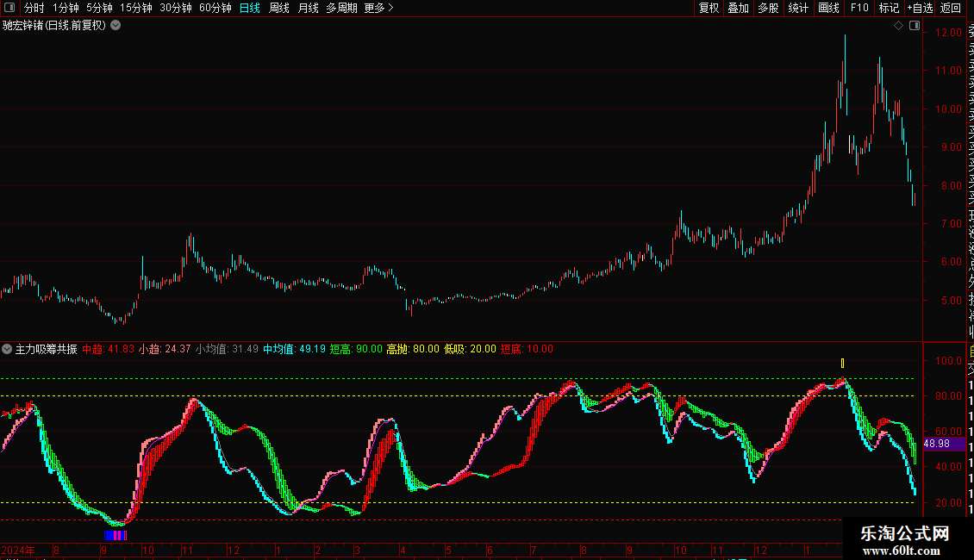Switch to 分时 intraday view
This screenshot has height=560, width=974.
[x=34, y=8]
